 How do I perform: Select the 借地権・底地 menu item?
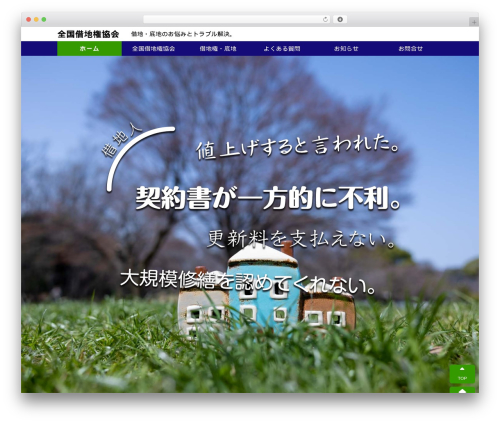pyautogui.click(x=218, y=48)
